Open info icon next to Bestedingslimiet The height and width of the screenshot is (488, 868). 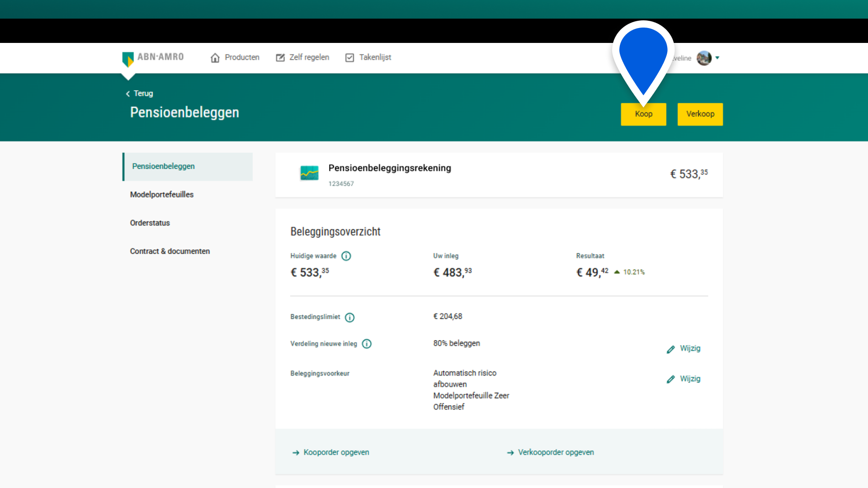pos(349,318)
